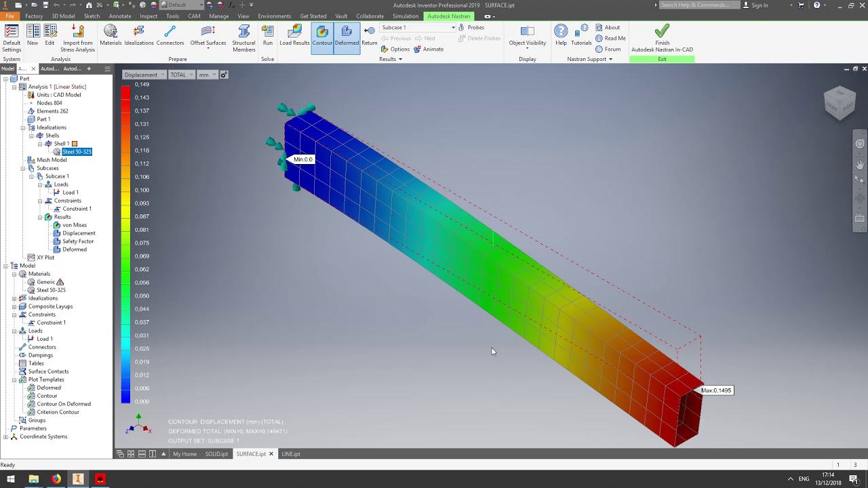The image size is (868, 488).
Task: Click the Search Help & Commands field
Action: [699, 5]
